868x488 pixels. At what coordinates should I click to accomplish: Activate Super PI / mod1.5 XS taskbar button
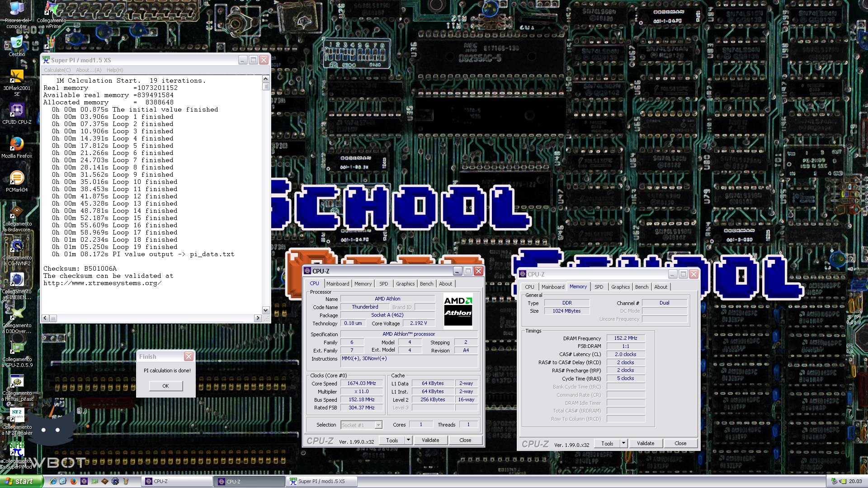322,481
